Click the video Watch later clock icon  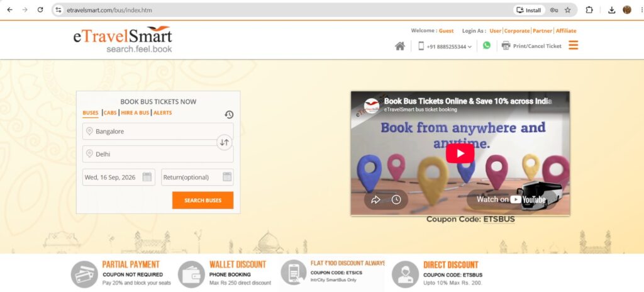tap(396, 200)
